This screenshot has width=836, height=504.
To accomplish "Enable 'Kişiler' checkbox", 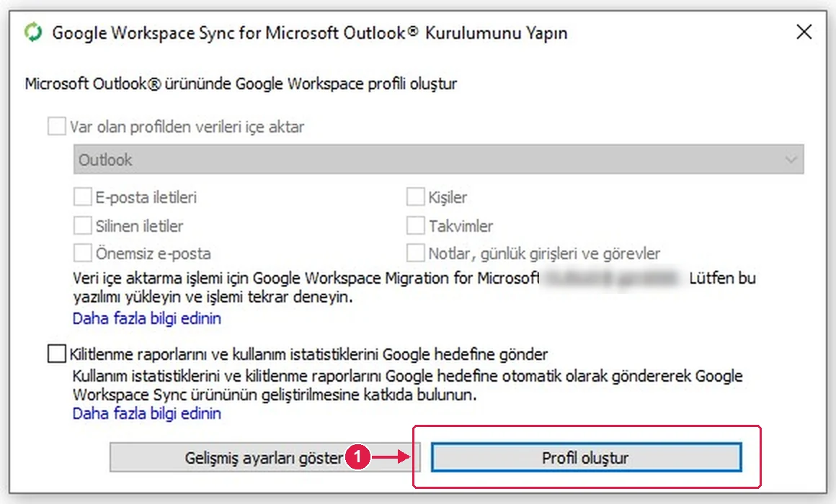I will [x=415, y=197].
